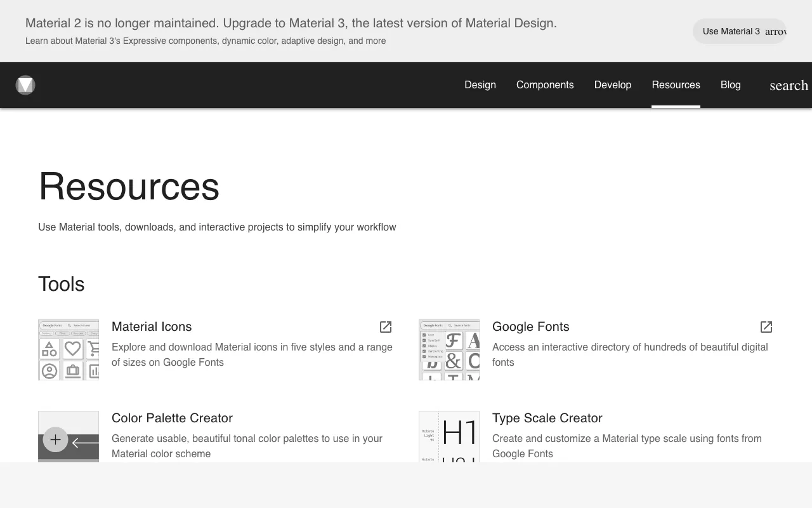This screenshot has height=508, width=812.
Task: Click the Resources page heading
Action: click(x=129, y=187)
